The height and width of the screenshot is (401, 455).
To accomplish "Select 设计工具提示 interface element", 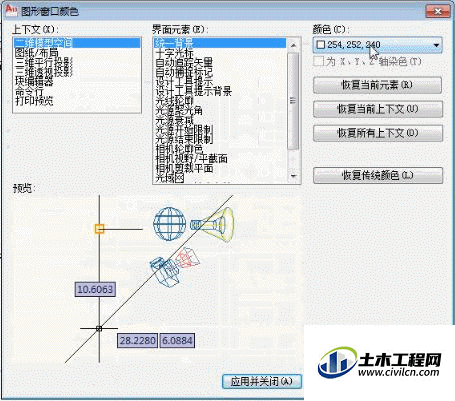I will pos(220,81).
